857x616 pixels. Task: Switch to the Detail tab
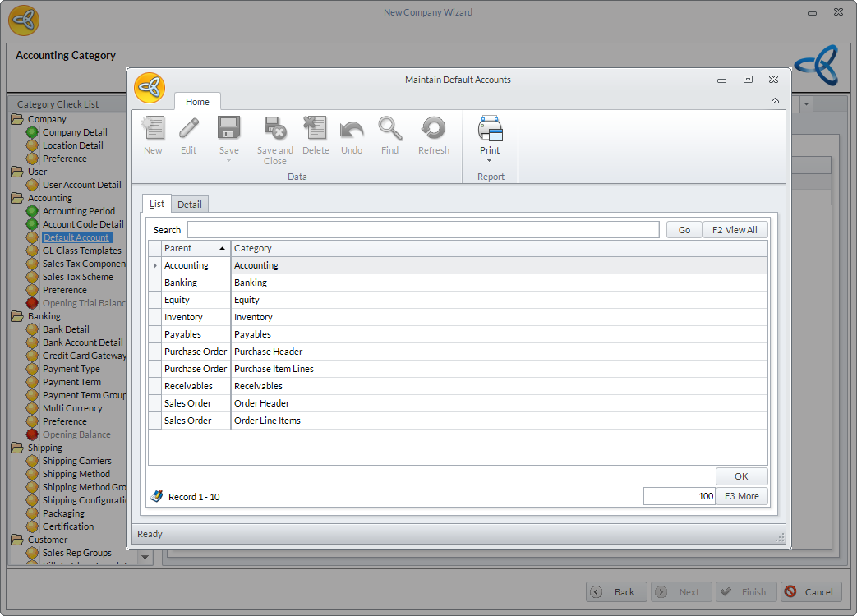coord(190,205)
